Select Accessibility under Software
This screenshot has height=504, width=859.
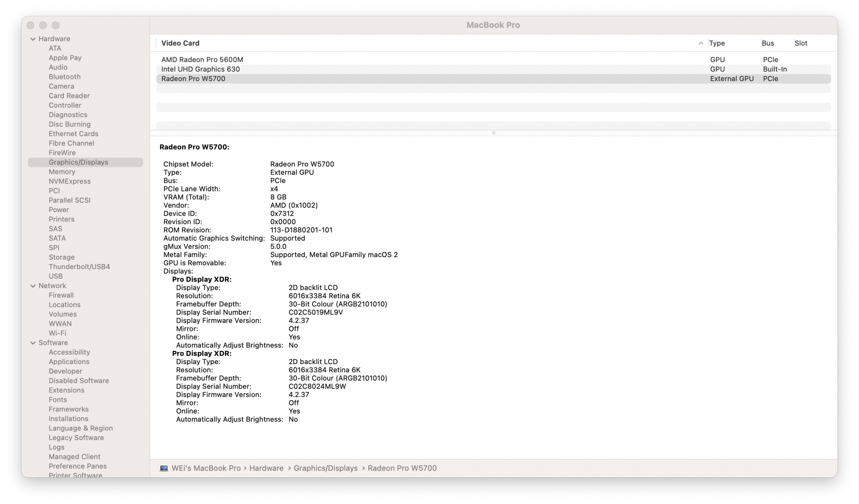point(69,352)
